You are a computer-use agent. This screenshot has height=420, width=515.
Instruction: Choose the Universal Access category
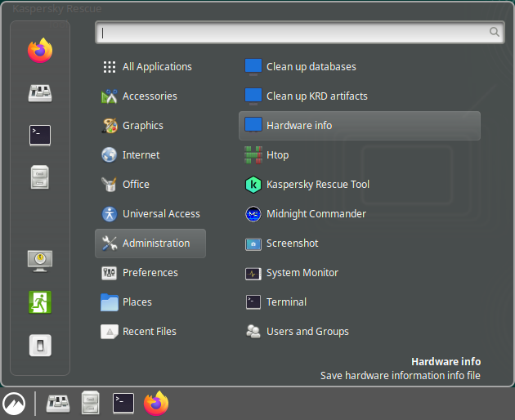coord(161,214)
